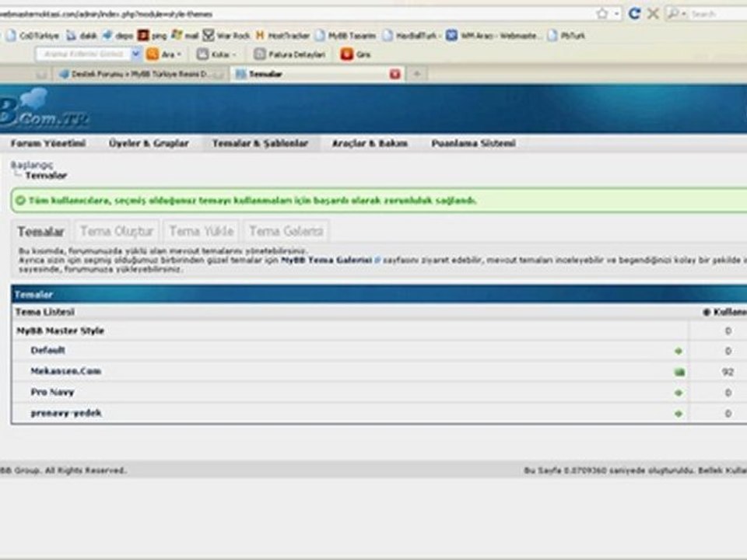Click the green icon in Mekansen.Com row

(679, 373)
